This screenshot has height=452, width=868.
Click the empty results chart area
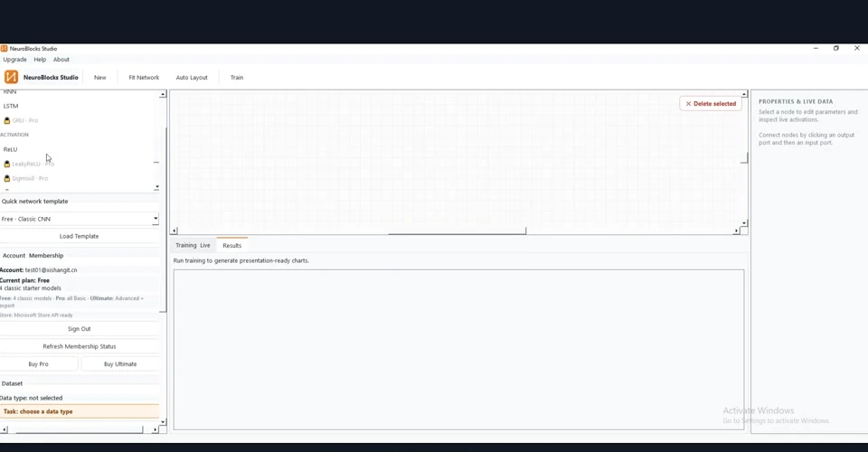459,350
